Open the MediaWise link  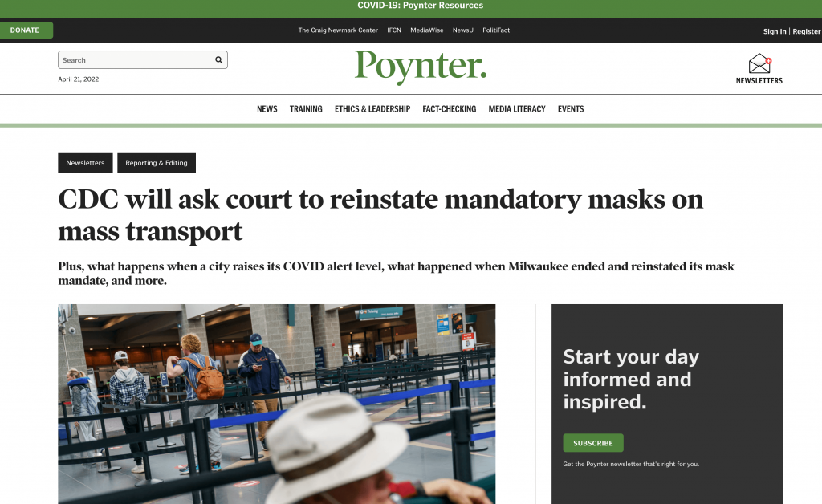427,30
